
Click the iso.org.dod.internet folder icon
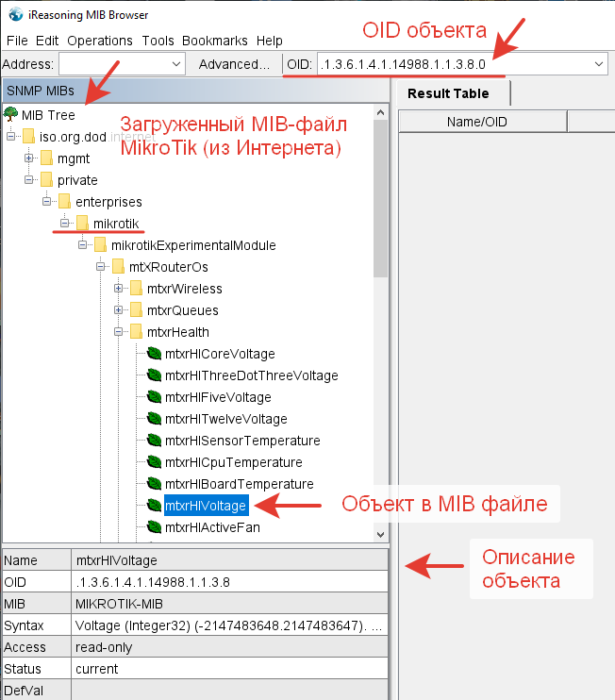coord(28,136)
